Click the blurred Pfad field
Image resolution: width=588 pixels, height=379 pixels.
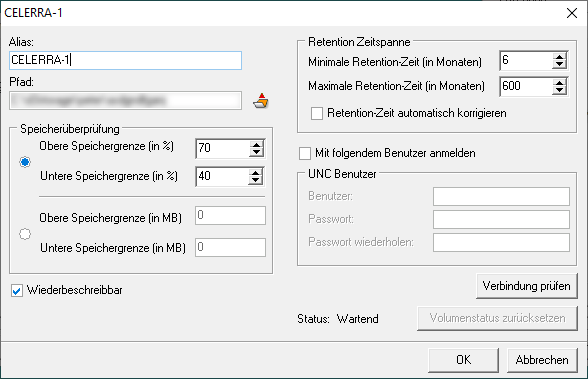pyautogui.click(x=125, y=100)
